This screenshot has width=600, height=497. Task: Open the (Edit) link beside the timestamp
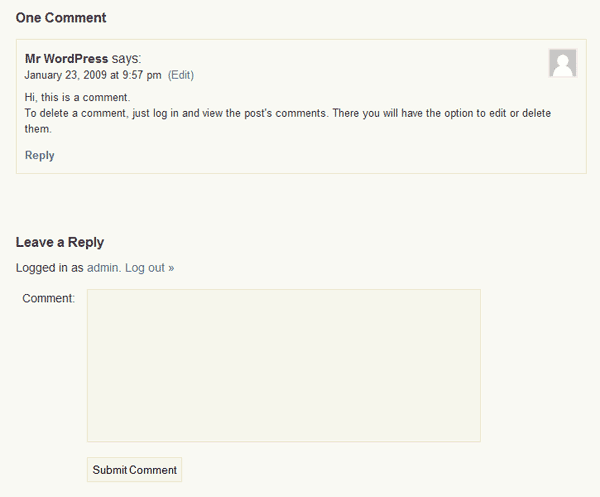[x=181, y=75]
